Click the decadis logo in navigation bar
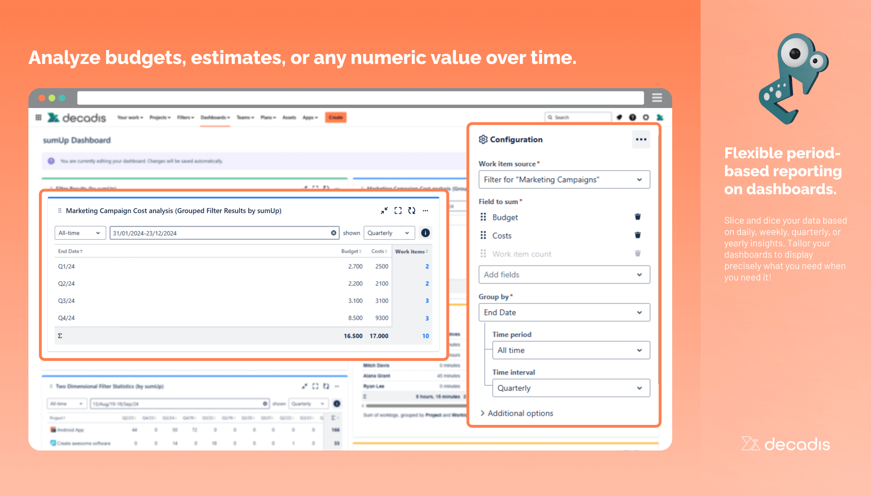Image resolution: width=871 pixels, height=496 pixels. tap(77, 118)
